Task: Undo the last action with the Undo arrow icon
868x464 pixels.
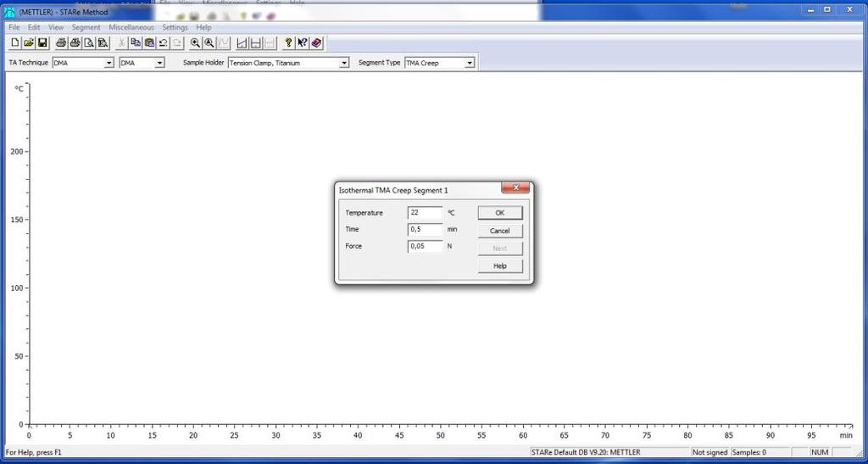Action: pyautogui.click(x=164, y=42)
